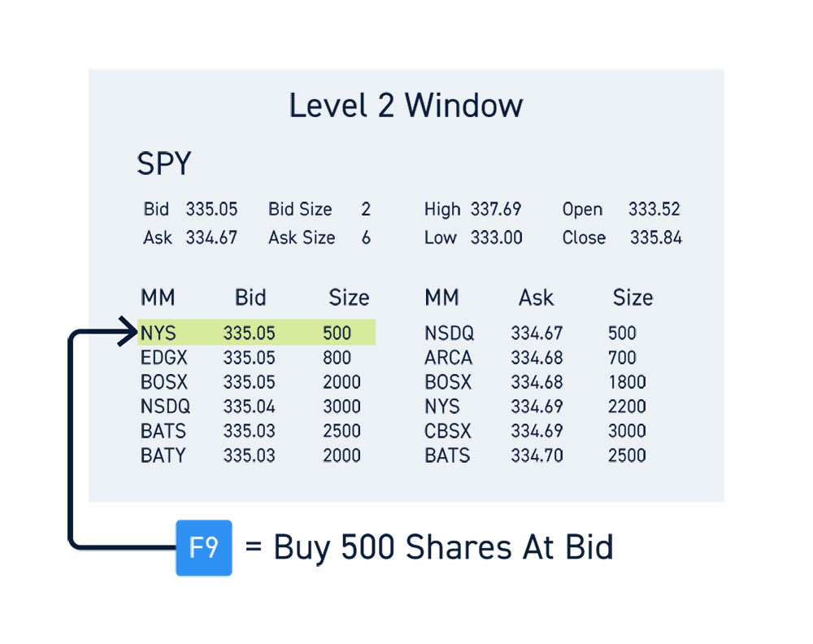Viewport: 813px width, 644px height.
Task: Select the highlighted NYS bid row
Action: point(257,333)
